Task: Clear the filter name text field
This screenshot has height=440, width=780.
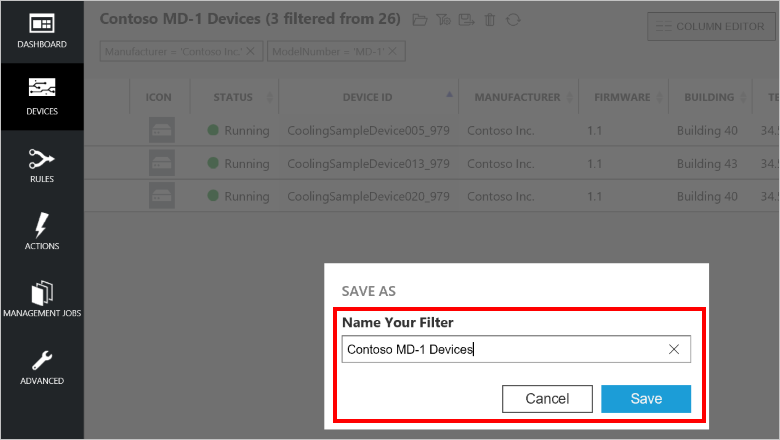Action: [674, 349]
